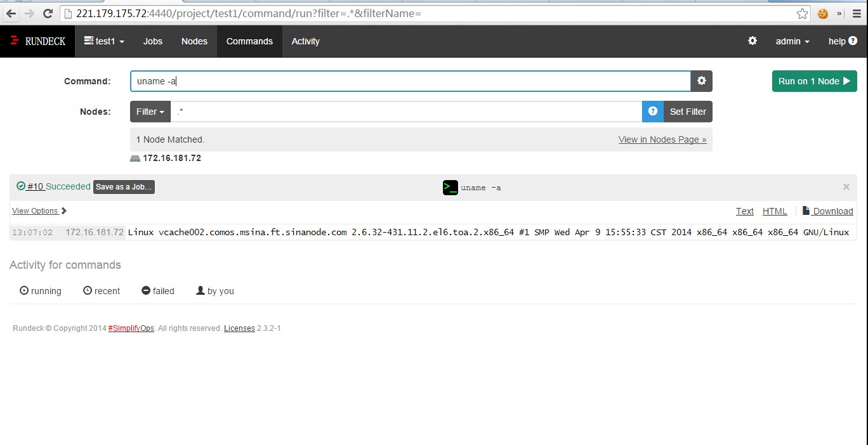Image resolution: width=868 pixels, height=445 pixels.
Task: Open View in Nodes Page link
Action: (662, 139)
